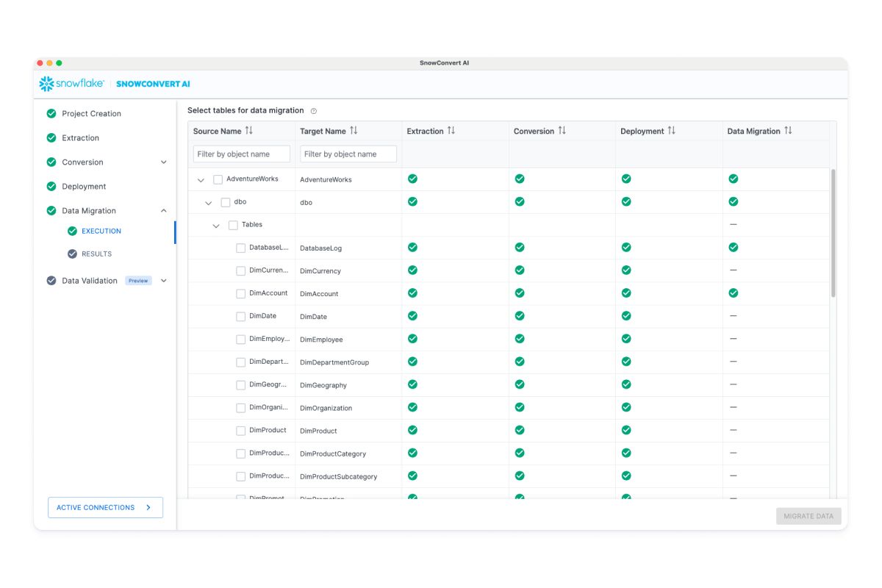
Task: Click AdventureWorks Extraction status check
Action: click(412, 179)
